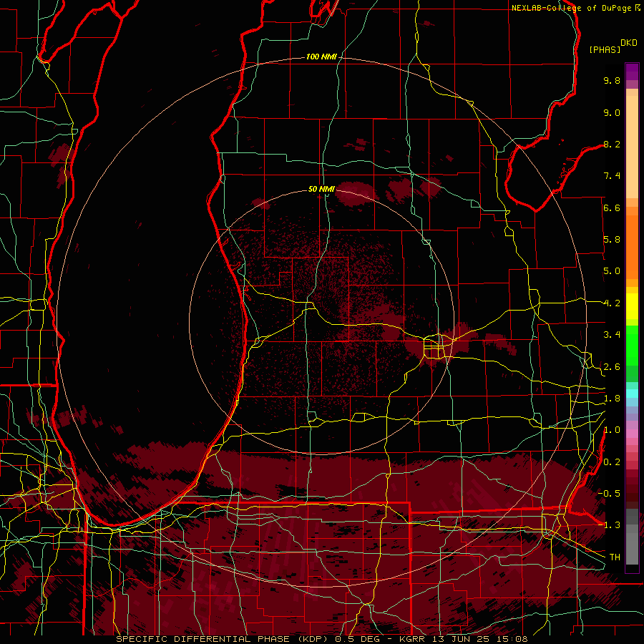Click the 'TH' threshold label on the scale
This screenshot has height=644, width=644.
615,557
